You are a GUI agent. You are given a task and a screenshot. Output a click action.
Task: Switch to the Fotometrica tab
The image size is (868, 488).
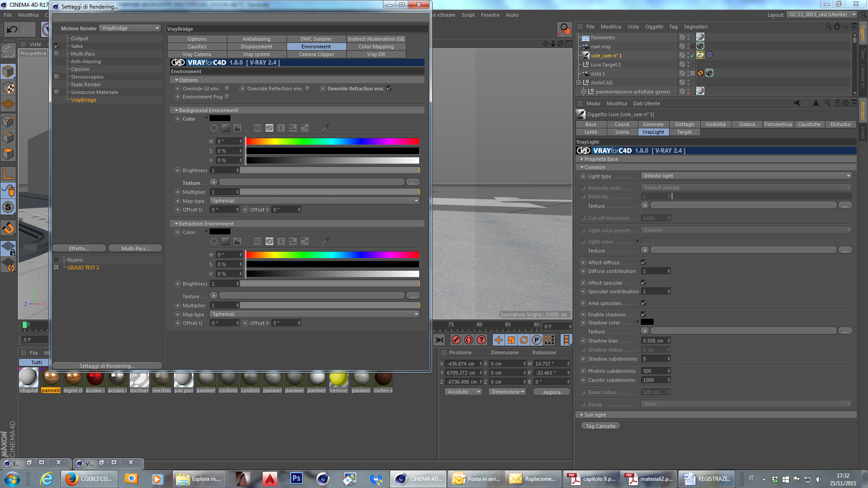[x=778, y=124]
